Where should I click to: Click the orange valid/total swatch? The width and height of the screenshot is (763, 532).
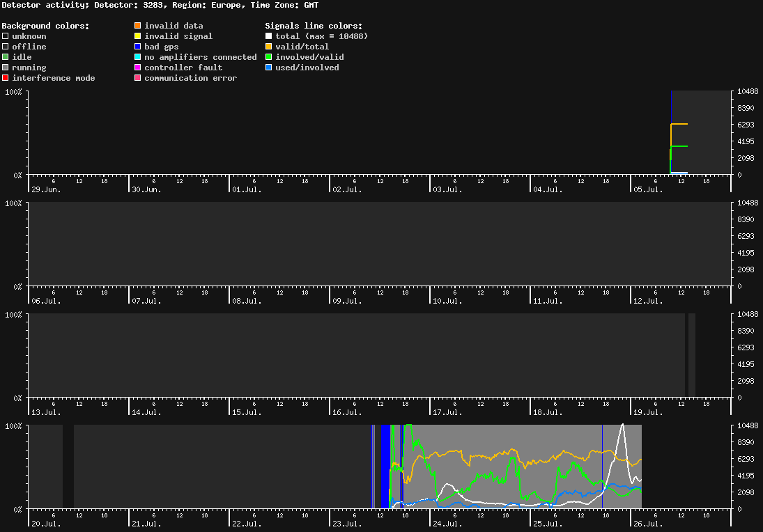point(268,47)
